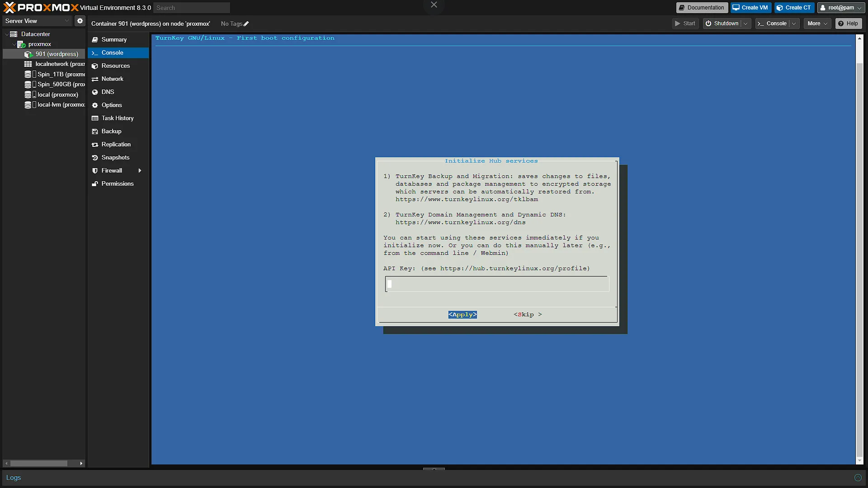Viewport: 868px width, 488px height.
Task: Open the Network configuration
Action: click(x=118, y=79)
